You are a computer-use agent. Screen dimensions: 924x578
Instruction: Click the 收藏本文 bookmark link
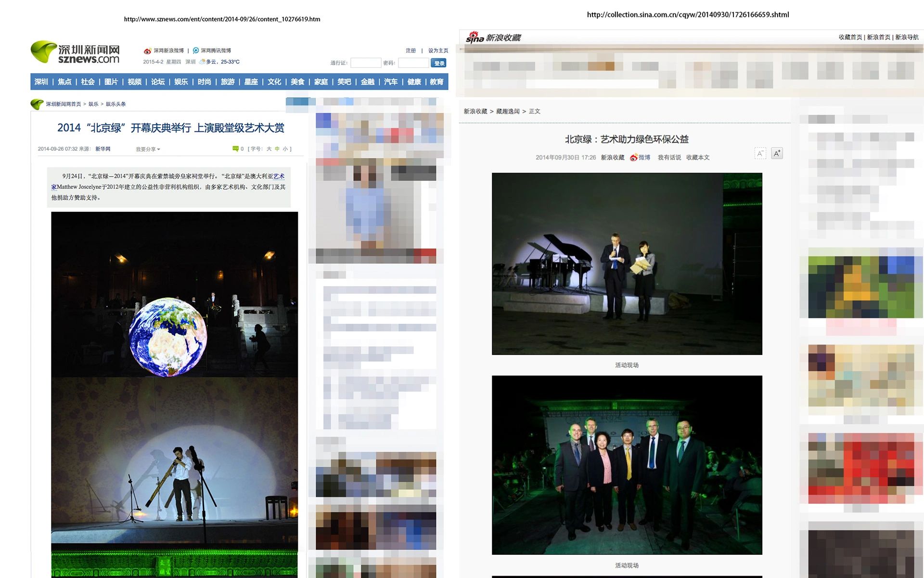click(x=698, y=158)
